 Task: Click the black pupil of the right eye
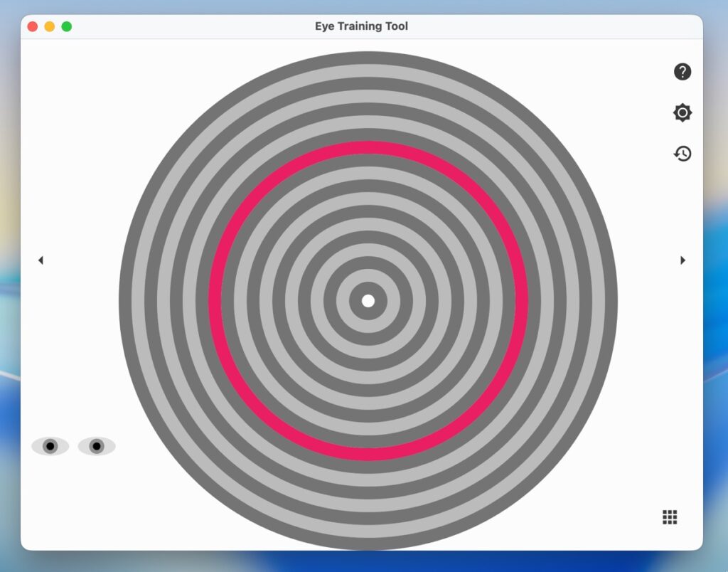pyautogui.click(x=97, y=446)
